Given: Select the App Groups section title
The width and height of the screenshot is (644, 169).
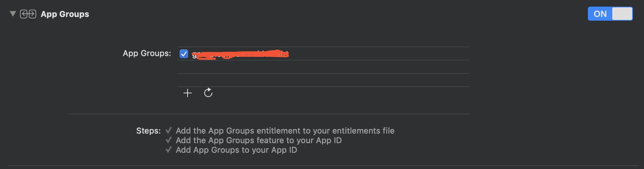Looking at the screenshot, I should point(65,14).
